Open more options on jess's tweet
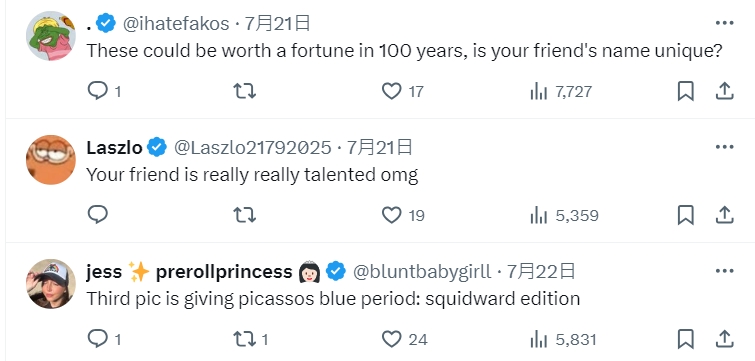The width and height of the screenshot is (755, 361). pos(724,271)
